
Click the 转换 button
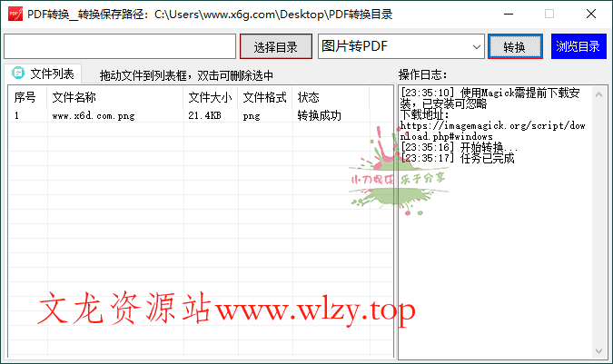[515, 46]
